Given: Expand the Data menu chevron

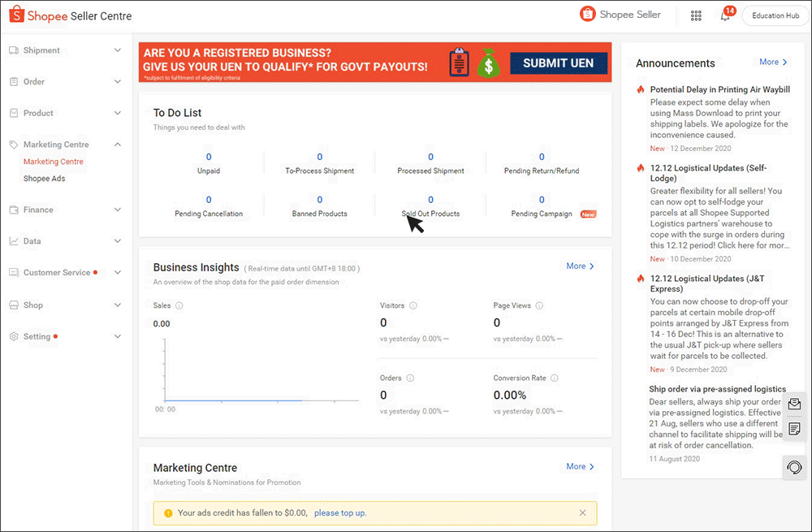Looking at the screenshot, I should click(x=118, y=241).
